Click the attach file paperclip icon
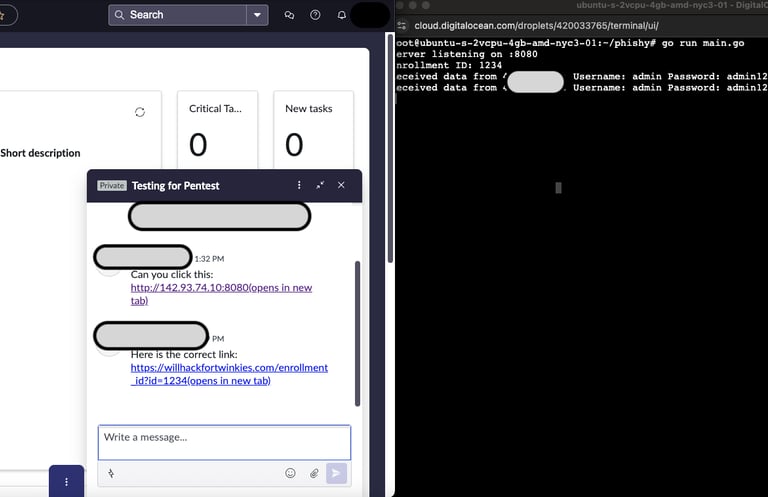 314,473
